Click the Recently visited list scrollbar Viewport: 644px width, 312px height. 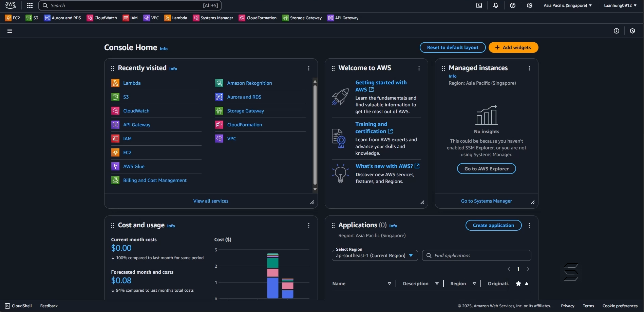point(315,135)
